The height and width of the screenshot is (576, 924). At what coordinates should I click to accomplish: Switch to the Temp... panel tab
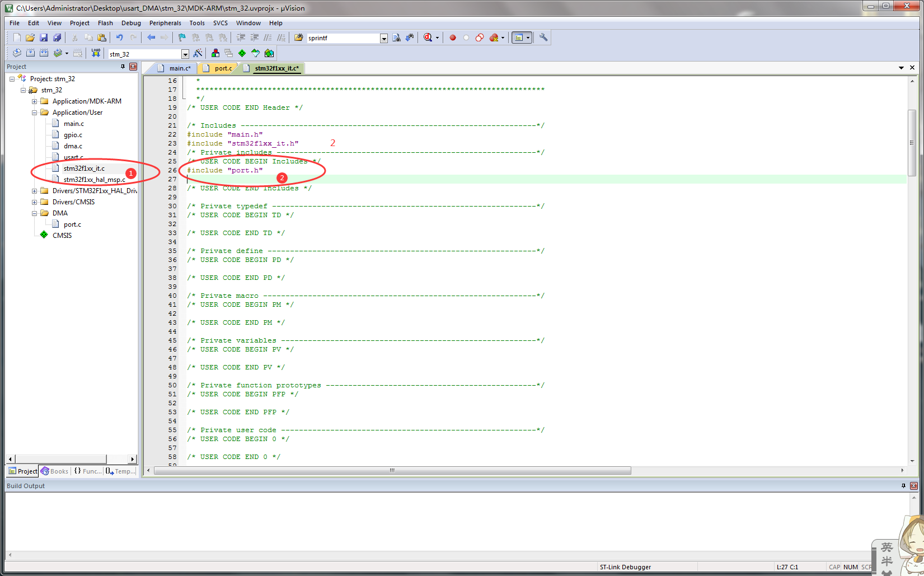point(121,471)
